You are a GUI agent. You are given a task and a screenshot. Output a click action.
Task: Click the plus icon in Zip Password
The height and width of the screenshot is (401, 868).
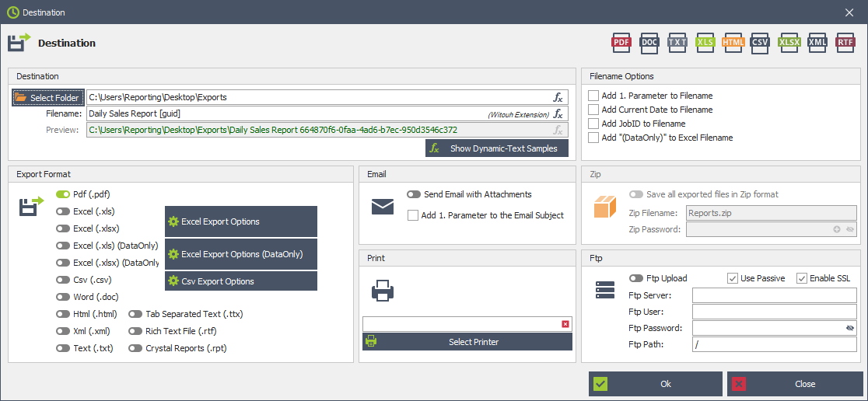[837, 229]
